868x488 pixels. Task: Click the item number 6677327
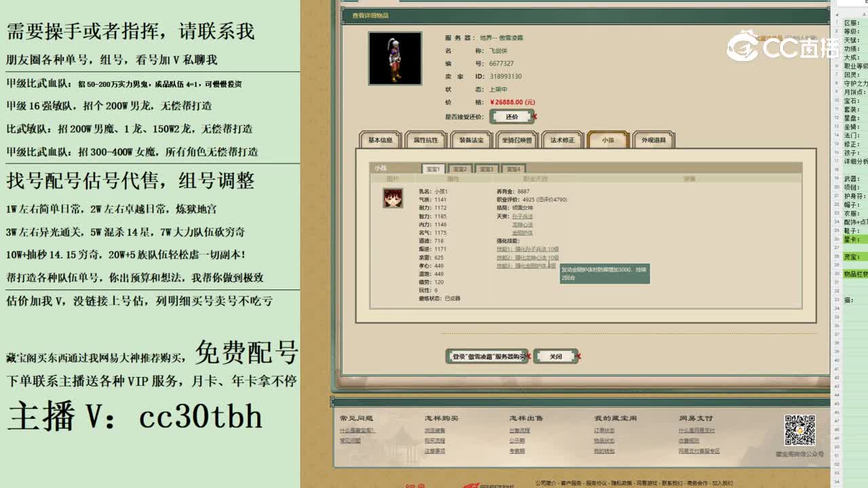point(502,64)
